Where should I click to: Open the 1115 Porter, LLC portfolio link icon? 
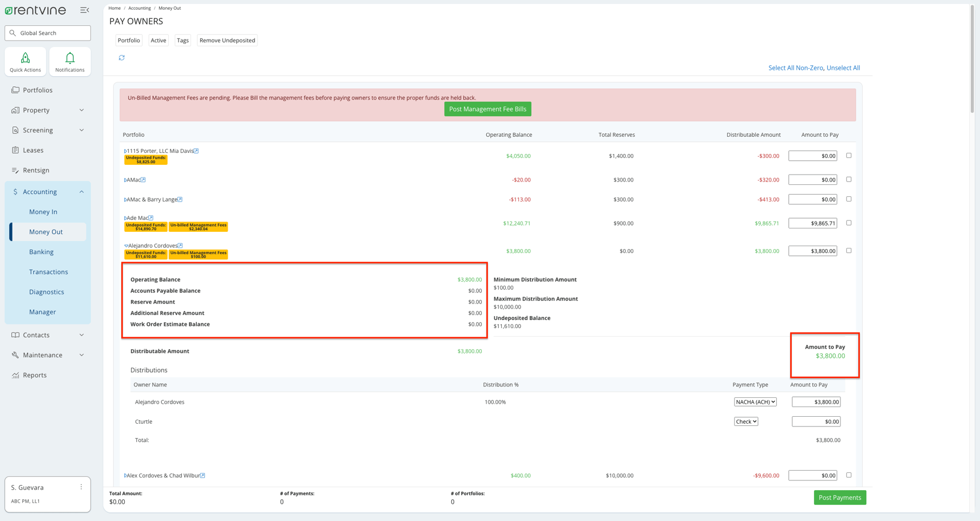tap(196, 151)
